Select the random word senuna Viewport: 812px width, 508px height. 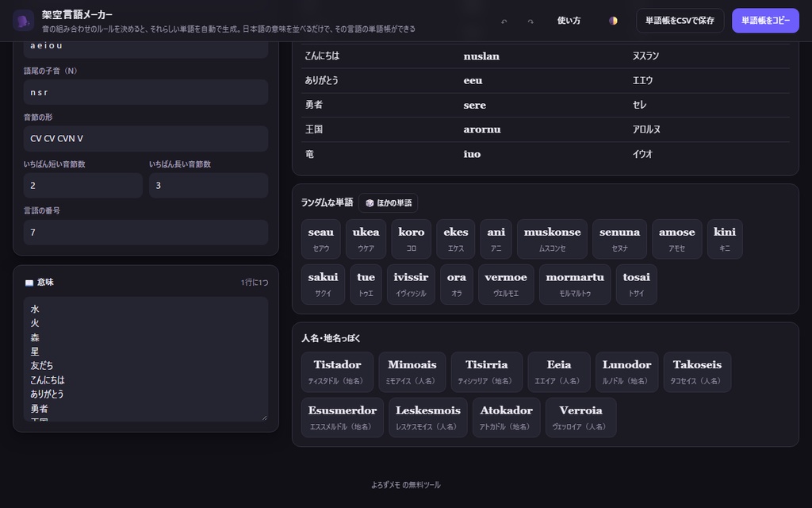click(619, 239)
